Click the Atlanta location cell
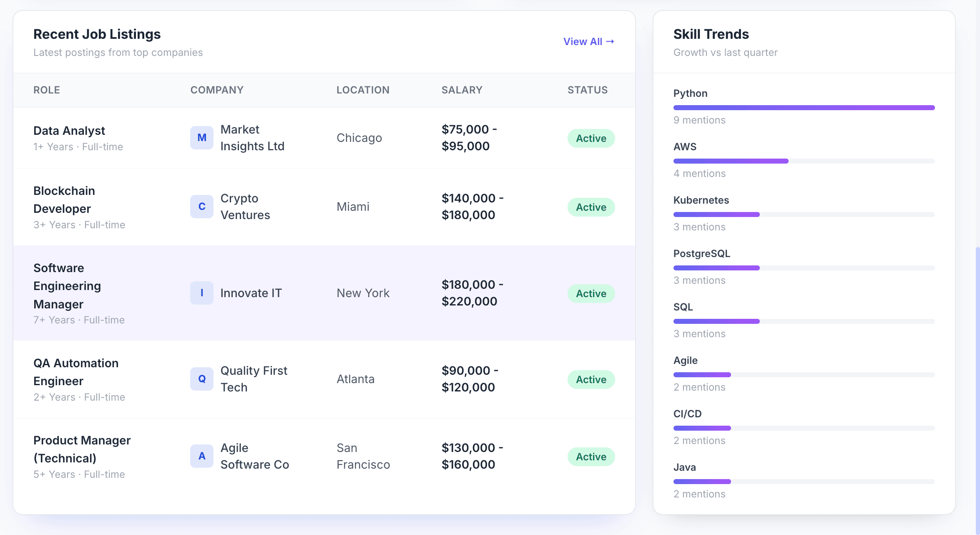Screen dimensions: 980x535 click(x=355, y=379)
